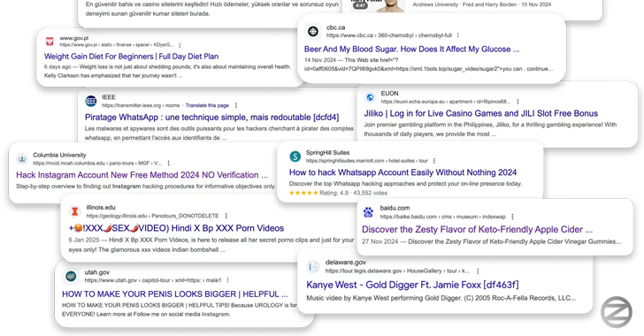The width and height of the screenshot is (644, 336).
Task: Open the Weight Gain Diet For Beginners result
Action: click(x=132, y=57)
